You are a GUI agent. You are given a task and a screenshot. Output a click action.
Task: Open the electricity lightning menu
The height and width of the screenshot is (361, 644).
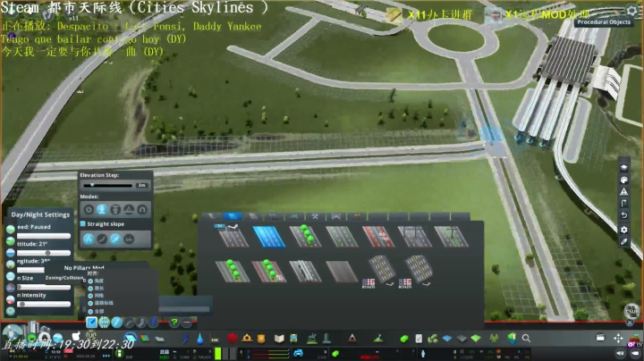186,339
